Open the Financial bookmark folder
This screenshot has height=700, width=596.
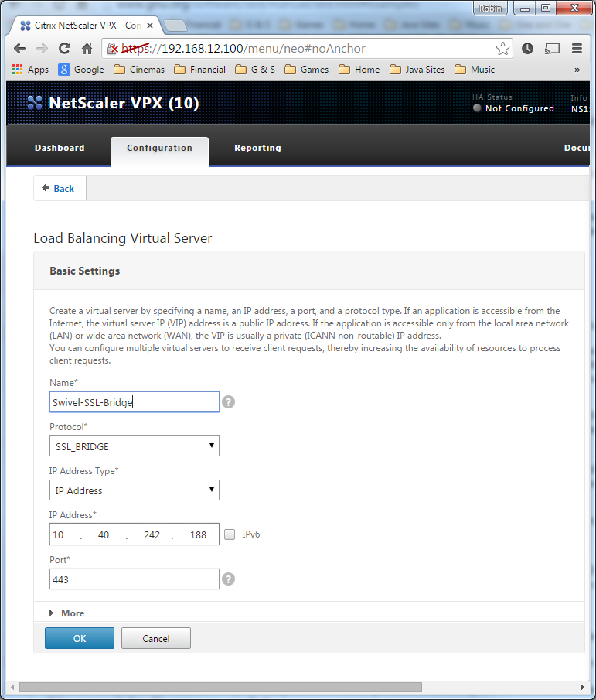(200, 70)
